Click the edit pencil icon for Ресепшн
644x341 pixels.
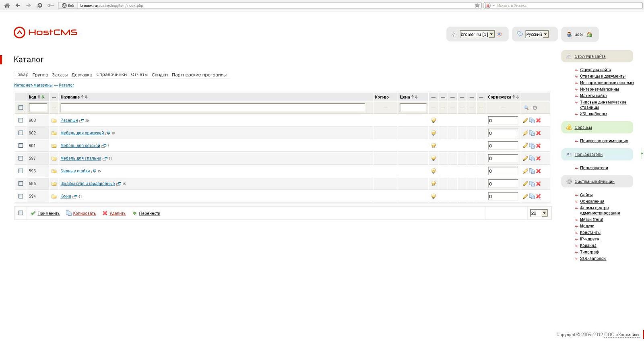pos(525,120)
